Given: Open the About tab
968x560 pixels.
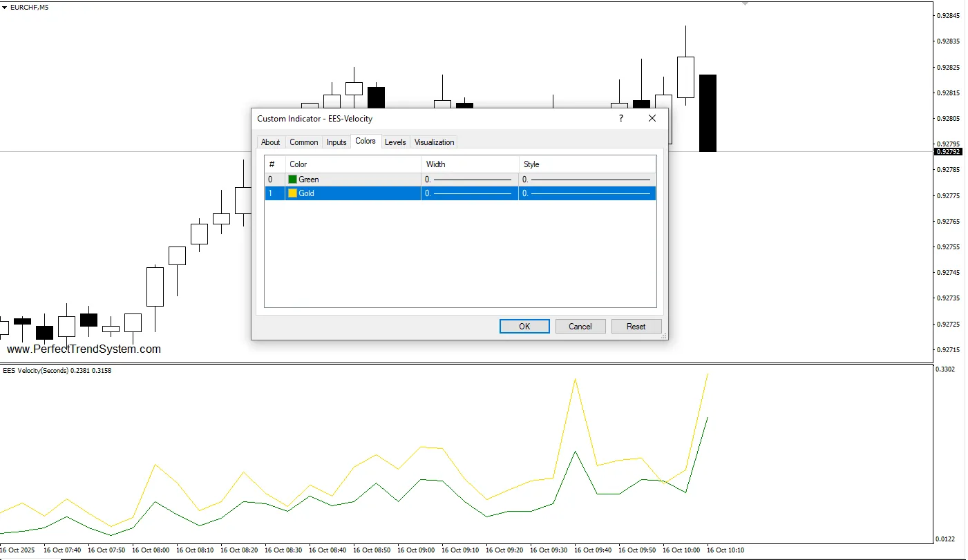Looking at the screenshot, I should (270, 142).
